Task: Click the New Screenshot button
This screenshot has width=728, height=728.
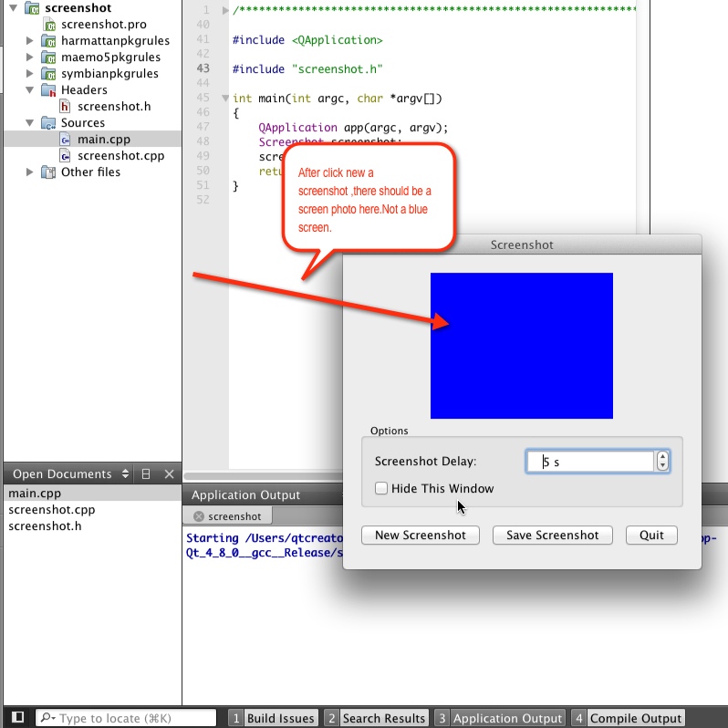Action: click(x=420, y=536)
